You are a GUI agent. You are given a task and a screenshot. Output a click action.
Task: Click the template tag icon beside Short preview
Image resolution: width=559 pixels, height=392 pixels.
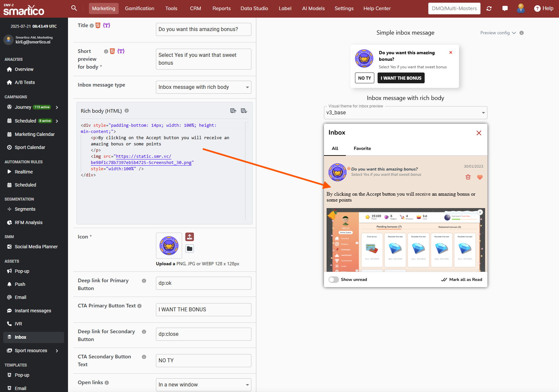[x=121, y=51]
